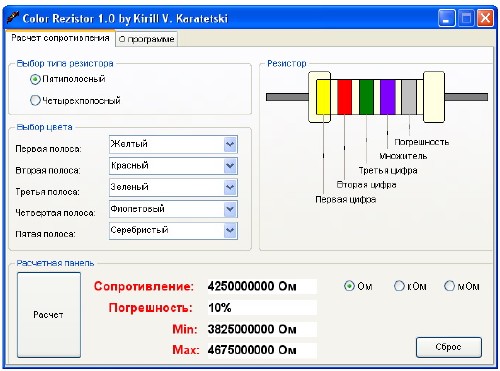500x371 pixels.
Task: Click the Max value 4675000000 Ом
Action: pyautogui.click(x=262, y=350)
